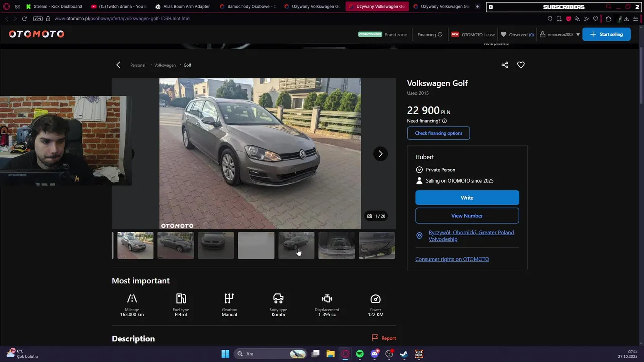644x362 pixels.
Task: Switch to Samochody Osobowe tab
Action: (248, 7)
